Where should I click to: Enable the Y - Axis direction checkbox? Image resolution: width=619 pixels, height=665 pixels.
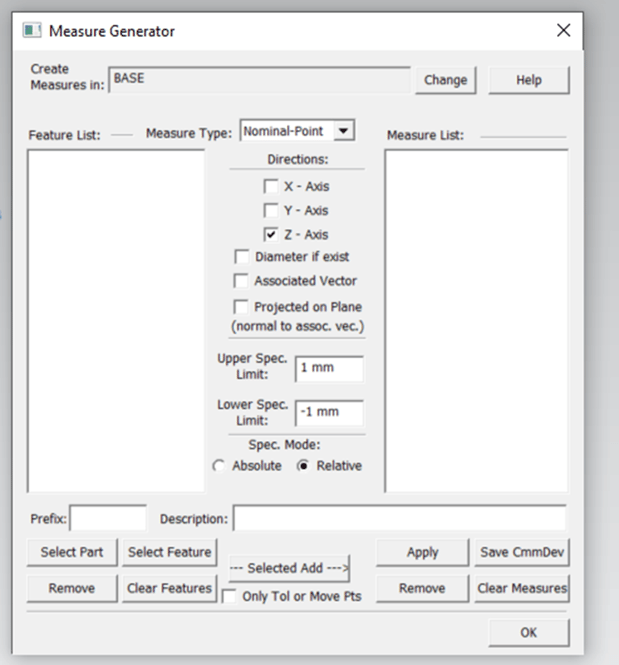coord(271,210)
